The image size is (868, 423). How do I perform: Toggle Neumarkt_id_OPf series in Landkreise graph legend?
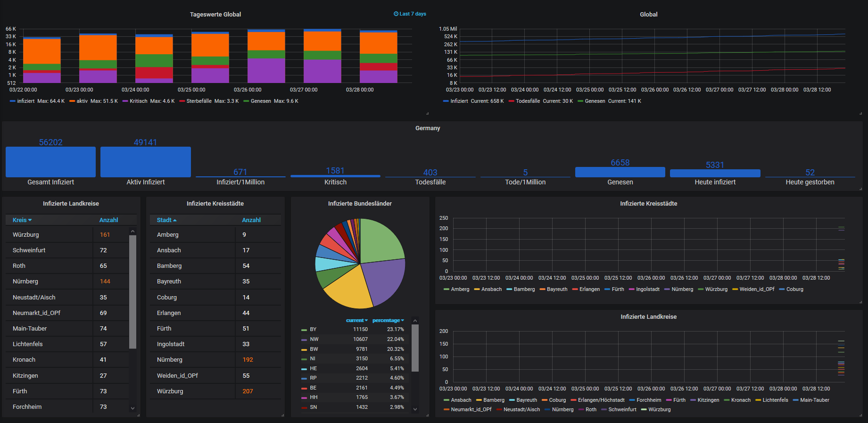[471, 409]
